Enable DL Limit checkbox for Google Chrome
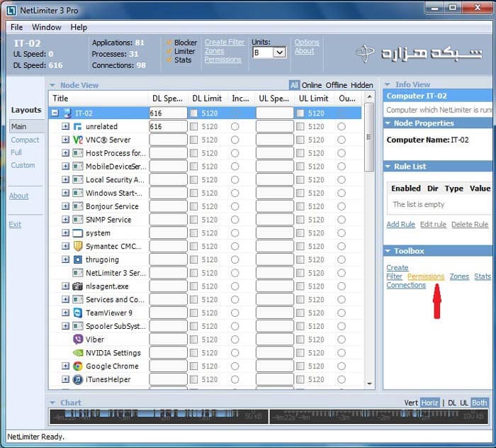The height and width of the screenshot is (448, 496). click(x=194, y=366)
